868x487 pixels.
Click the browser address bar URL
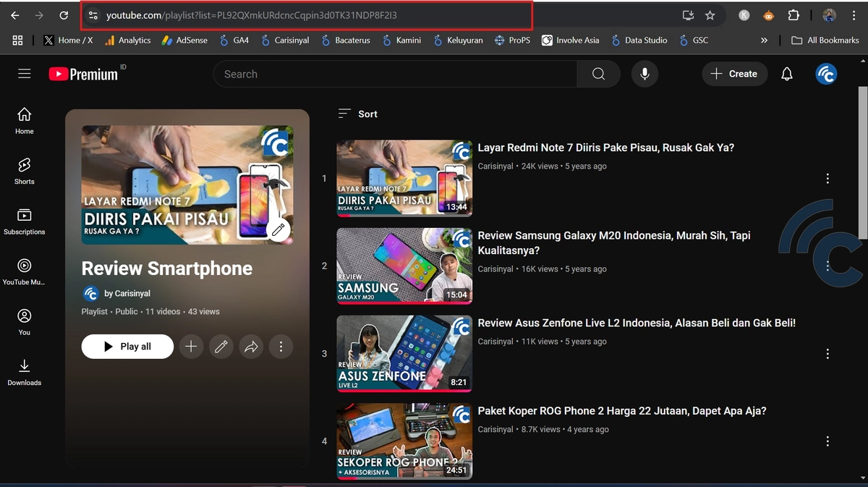point(251,15)
